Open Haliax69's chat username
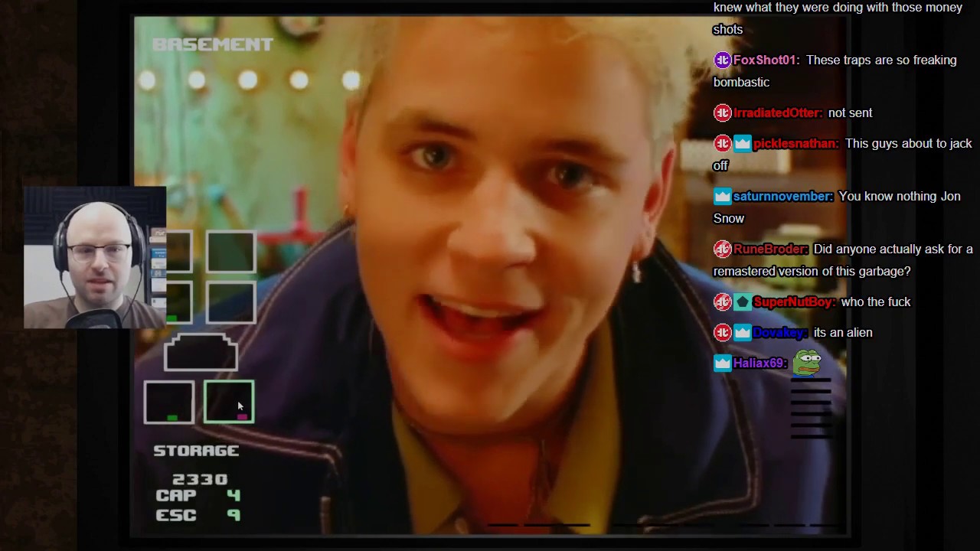 tap(760, 363)
